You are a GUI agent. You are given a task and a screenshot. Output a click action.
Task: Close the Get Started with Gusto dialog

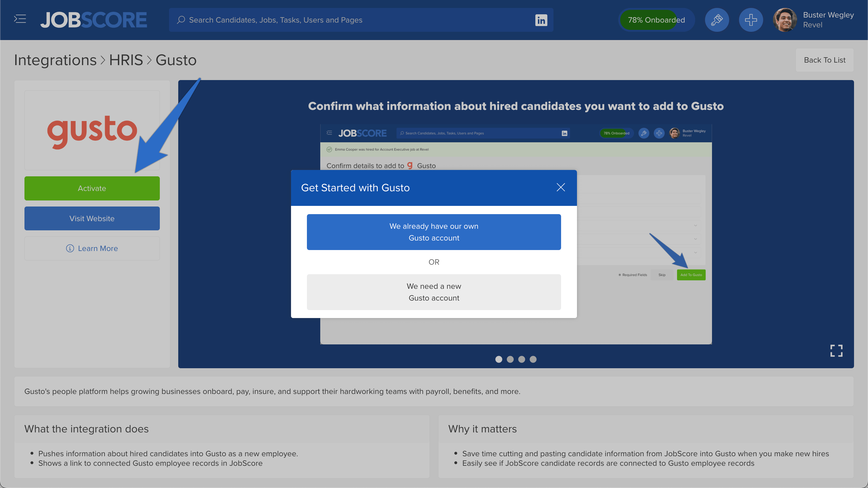(x=560, y=187)
